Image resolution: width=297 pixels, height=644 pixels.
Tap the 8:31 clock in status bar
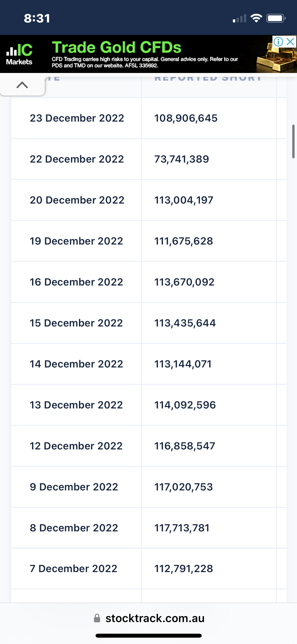pos(37,18)
